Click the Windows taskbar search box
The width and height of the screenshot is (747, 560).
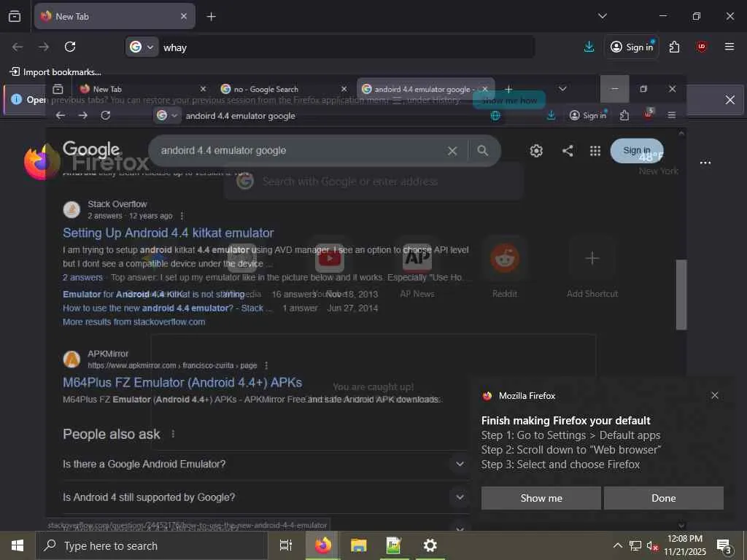coord(152,545)
